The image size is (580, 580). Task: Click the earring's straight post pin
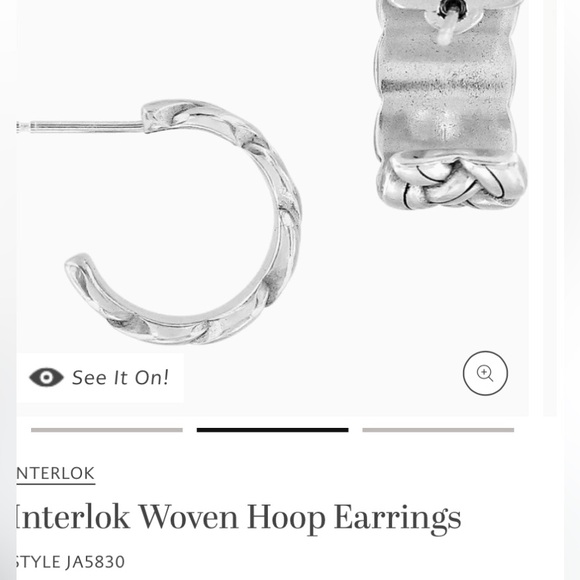(80, 127)
